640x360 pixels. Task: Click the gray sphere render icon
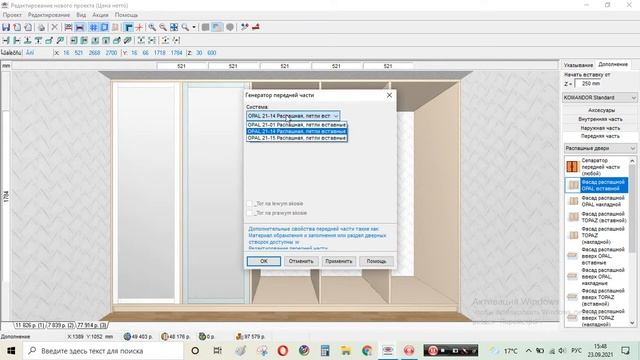pos(230,27)
